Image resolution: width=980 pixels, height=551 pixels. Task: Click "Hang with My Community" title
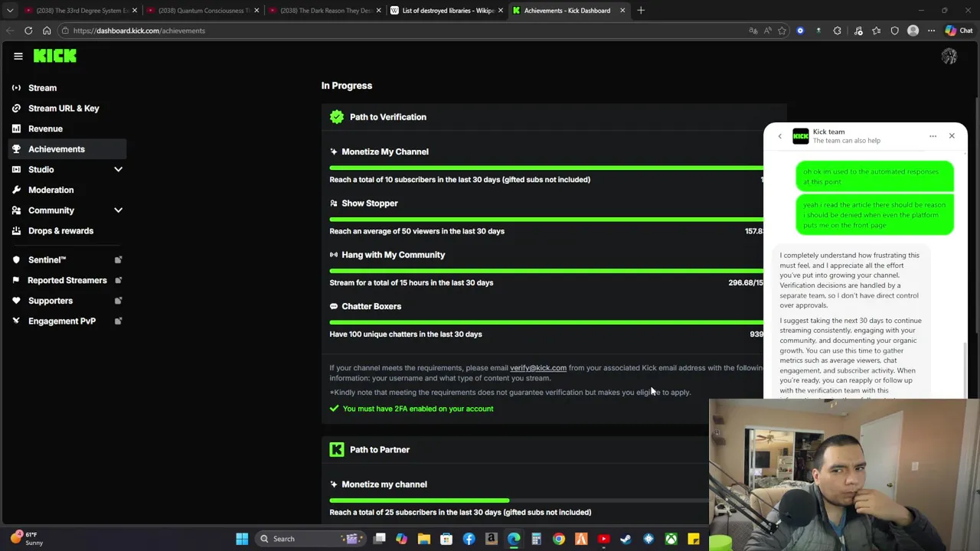click(393, 255)
